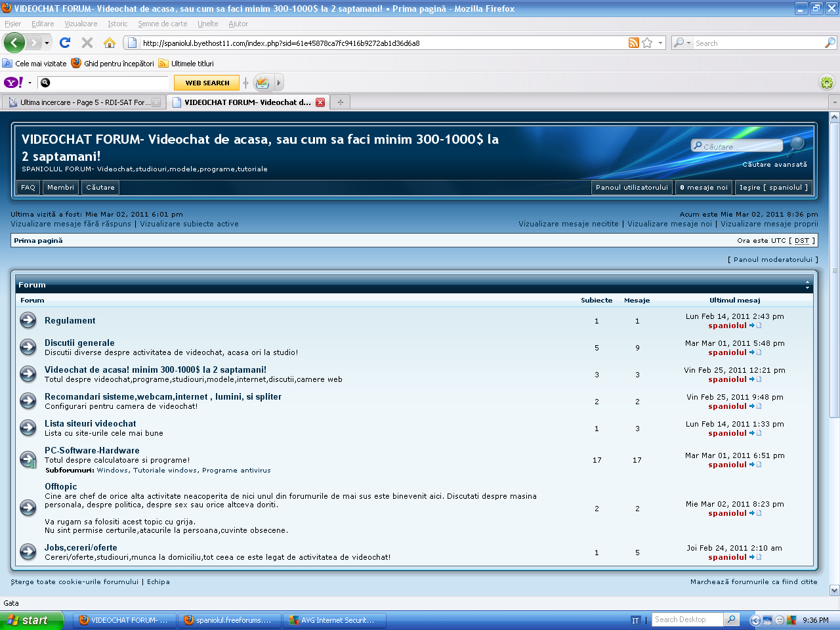Viewport: 840px width, 630px height.
Task: Click the Search Desktop field in taskbar
Action: tap(688, 619)
